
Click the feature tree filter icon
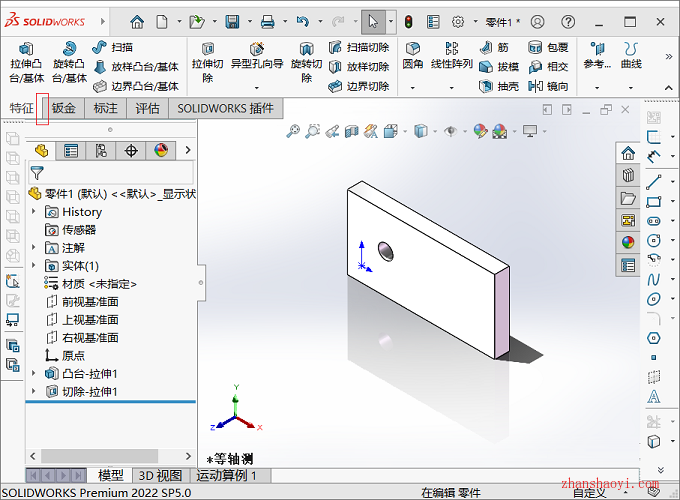point(37,173)
